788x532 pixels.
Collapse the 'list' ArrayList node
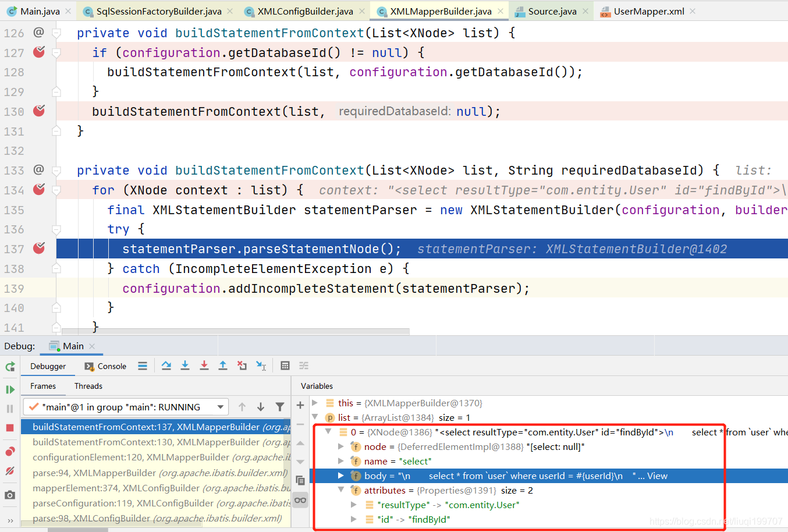(315, 417)
